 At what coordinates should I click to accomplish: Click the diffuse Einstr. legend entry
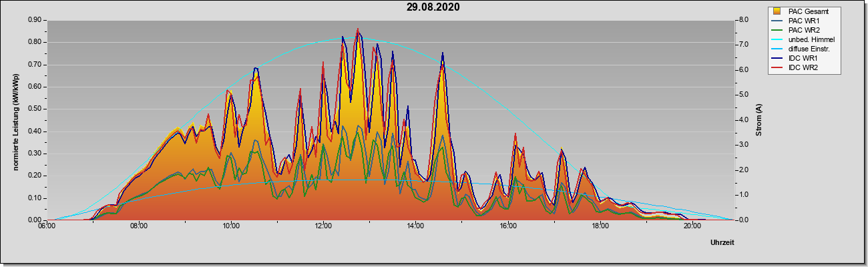tap(811, 49)
